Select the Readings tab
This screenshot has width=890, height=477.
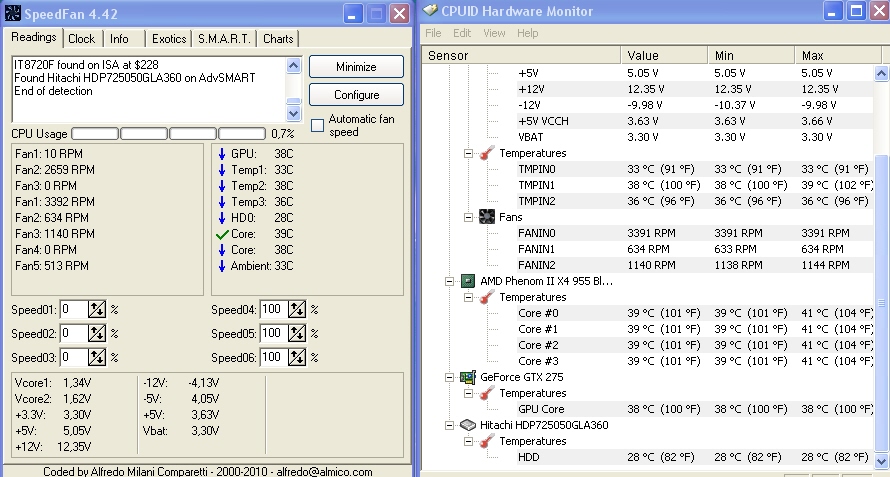point(33,37)
